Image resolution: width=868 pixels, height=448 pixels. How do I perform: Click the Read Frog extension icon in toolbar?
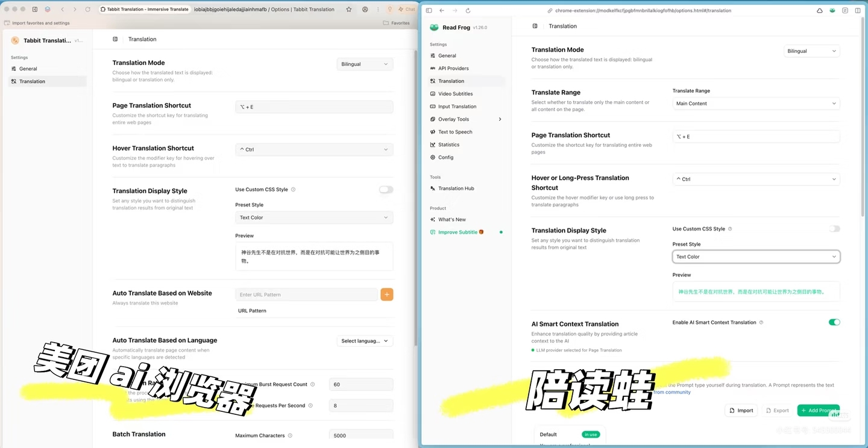(832, 11)
